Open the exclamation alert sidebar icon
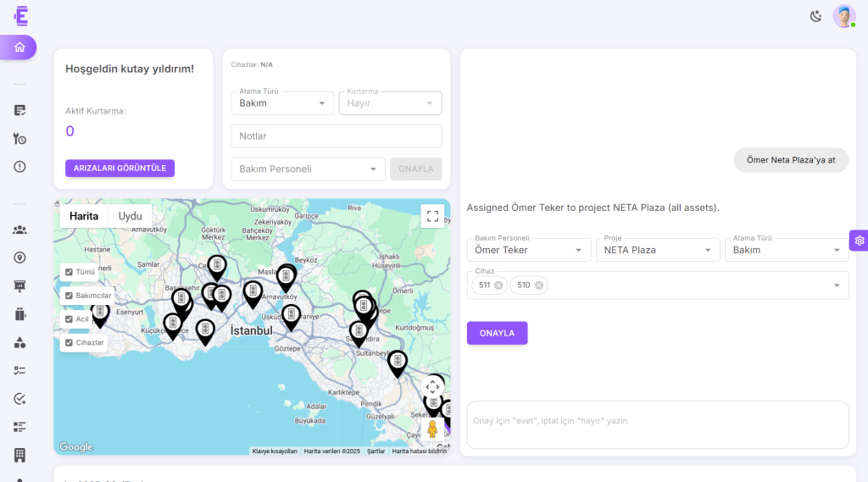The width and height of the screenshot is (868, 482). [x=19, y=167]
